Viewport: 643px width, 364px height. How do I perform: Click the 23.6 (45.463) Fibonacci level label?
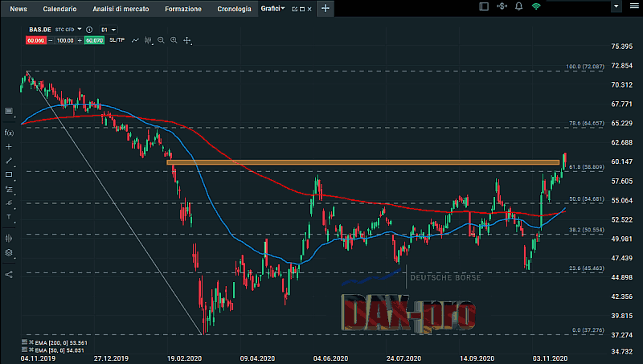pyautogui.click(x=587, y=268)
